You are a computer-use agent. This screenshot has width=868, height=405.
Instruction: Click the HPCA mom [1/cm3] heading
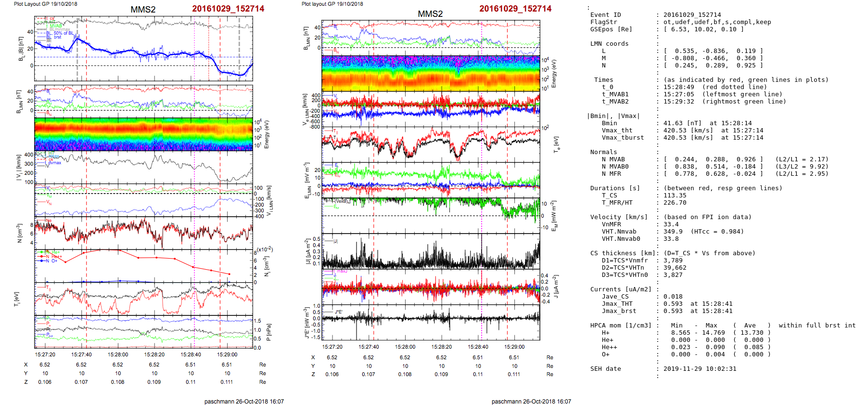click(x=621, y=326)
